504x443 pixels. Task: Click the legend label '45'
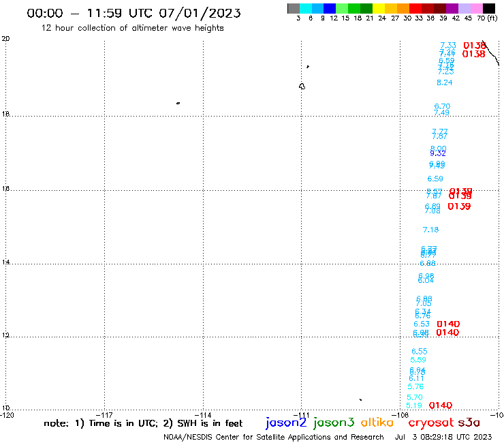[468, 18]
